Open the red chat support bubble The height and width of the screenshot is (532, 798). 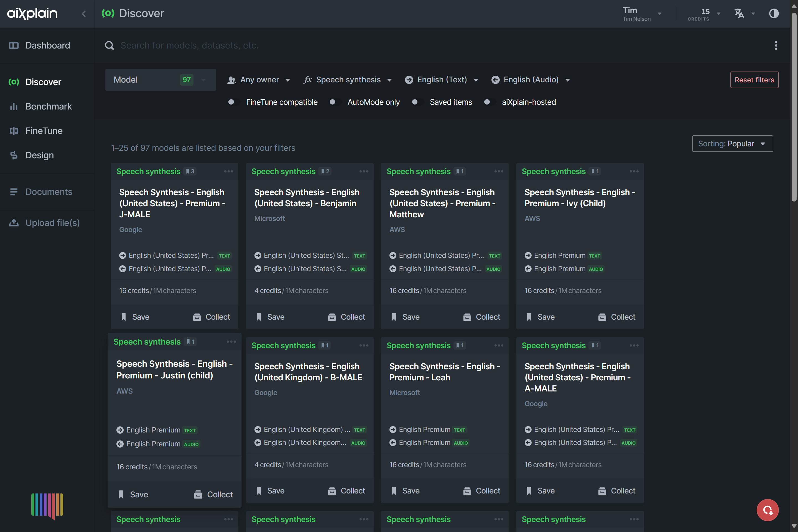click(768, 510)
